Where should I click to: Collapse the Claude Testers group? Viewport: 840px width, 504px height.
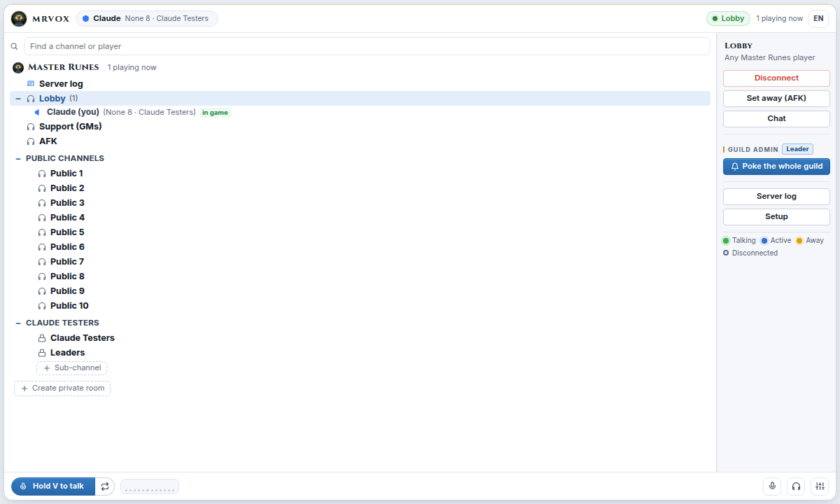[x=18, y=323]
